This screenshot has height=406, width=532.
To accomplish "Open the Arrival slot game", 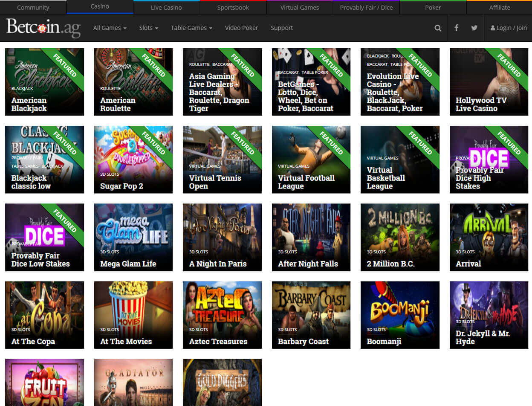I will point(489,237).
